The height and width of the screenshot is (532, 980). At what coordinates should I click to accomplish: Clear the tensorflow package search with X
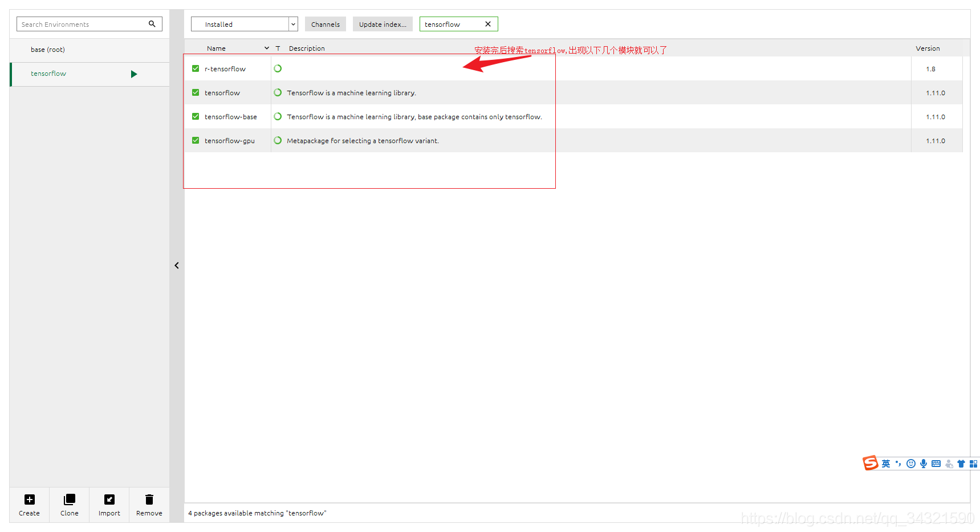point(488,24)
